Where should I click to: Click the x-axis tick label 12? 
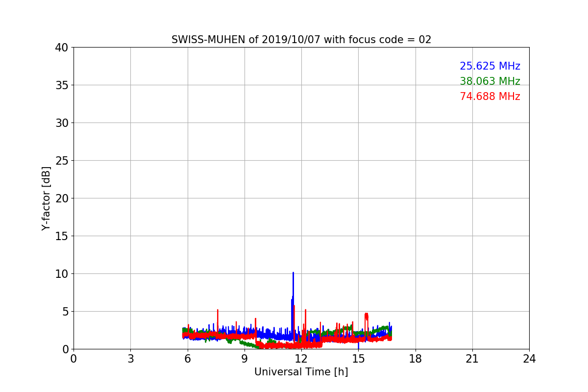pyautogui.click(x=301, y=359)
